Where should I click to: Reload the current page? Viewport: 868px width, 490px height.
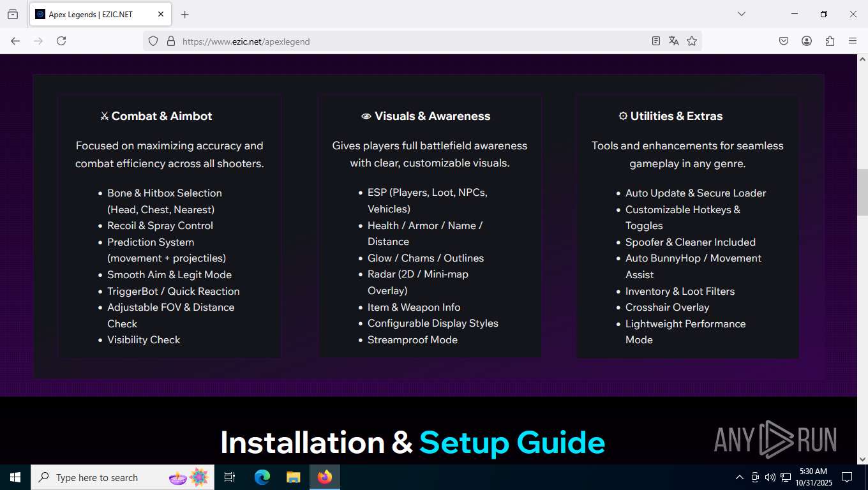[61, 41]
